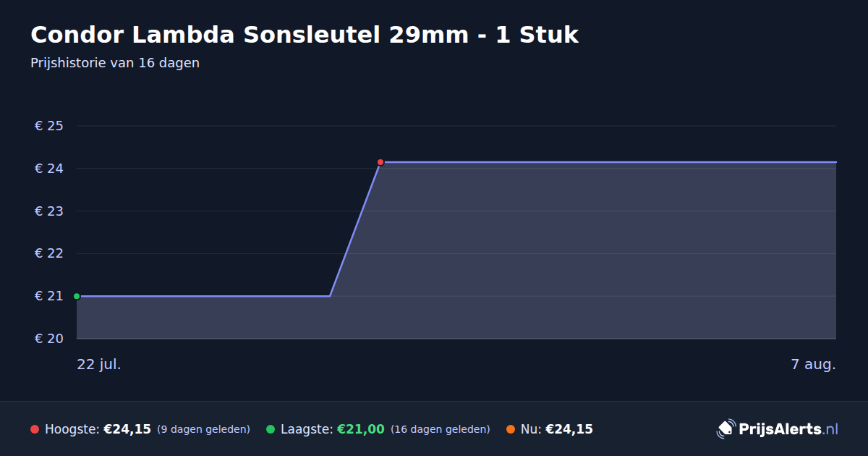
Task: Select the green starting marker on chart
Action: click(77, 296)
